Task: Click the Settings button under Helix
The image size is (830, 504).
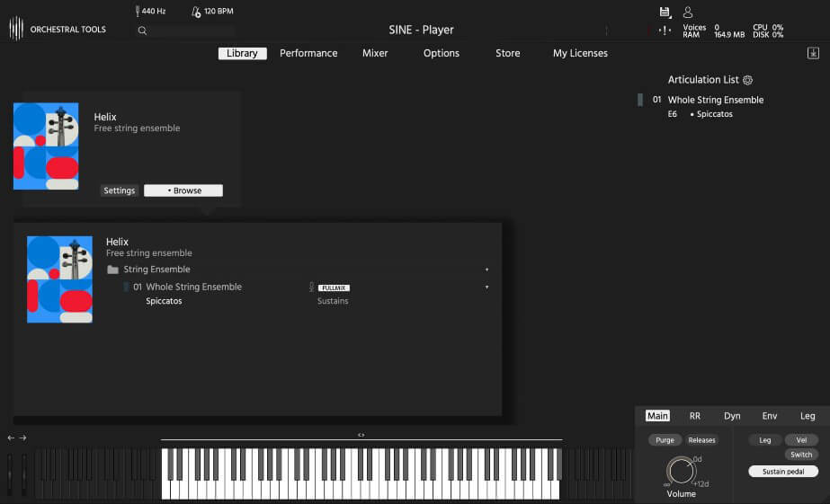Action: (119, 190)
